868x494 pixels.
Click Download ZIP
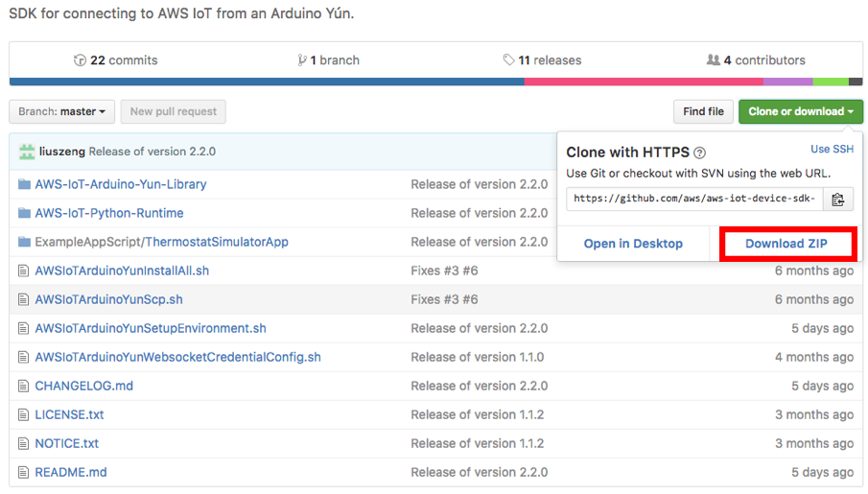coord(786,244)
